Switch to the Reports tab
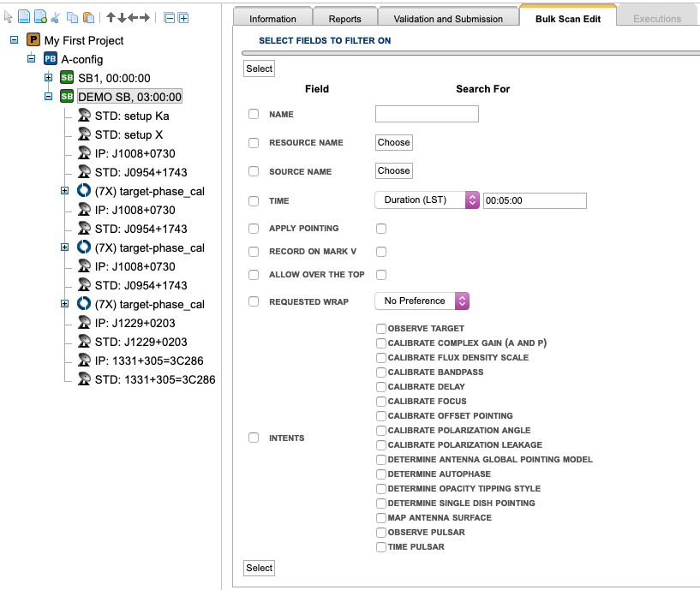 coord(347,18)
